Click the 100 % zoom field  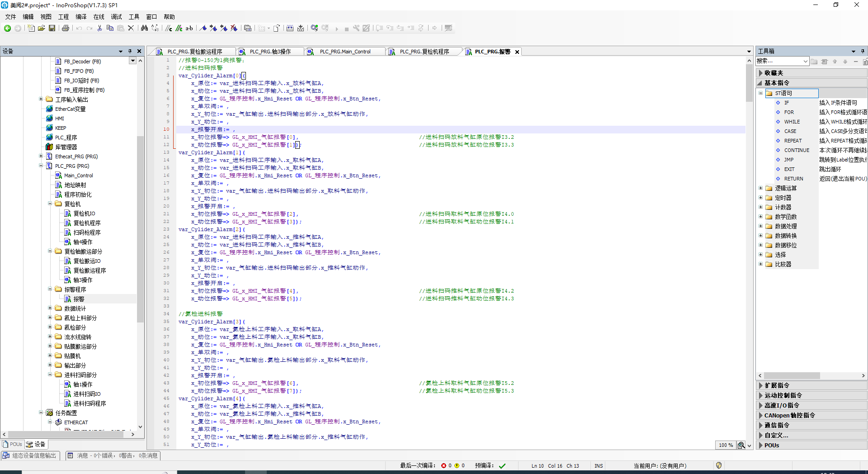coord(726,445)
